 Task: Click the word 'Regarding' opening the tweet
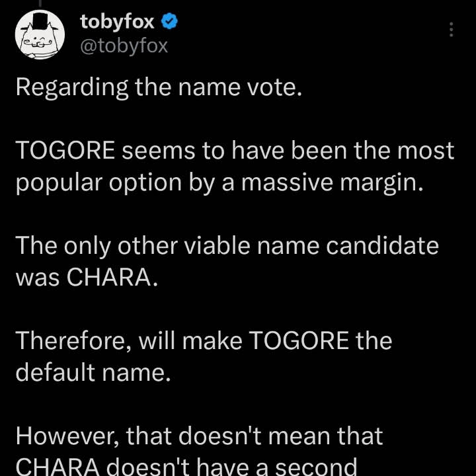72,89
